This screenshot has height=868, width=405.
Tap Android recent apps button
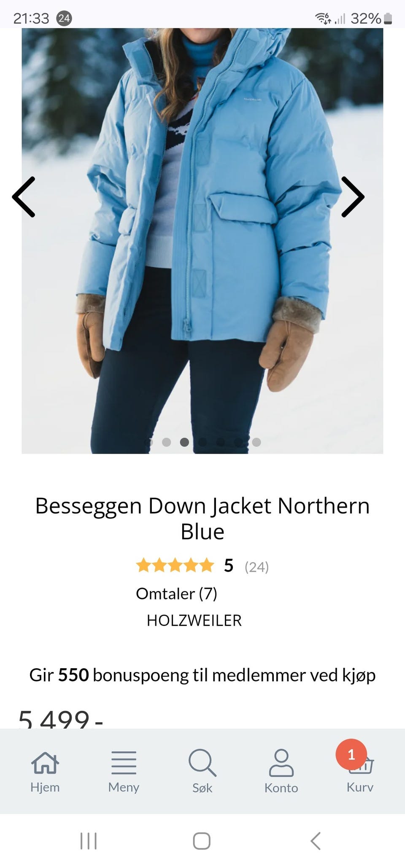coord(88,841)
